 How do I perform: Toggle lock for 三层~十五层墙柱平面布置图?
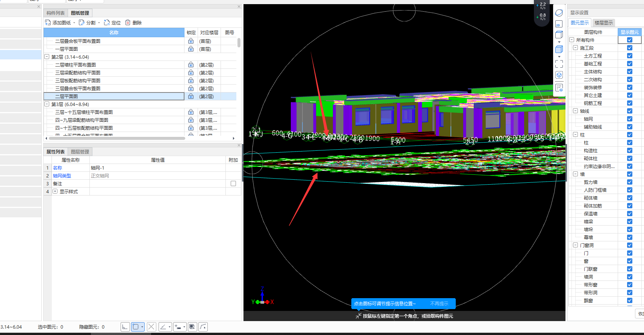click(x=191, y=112)
